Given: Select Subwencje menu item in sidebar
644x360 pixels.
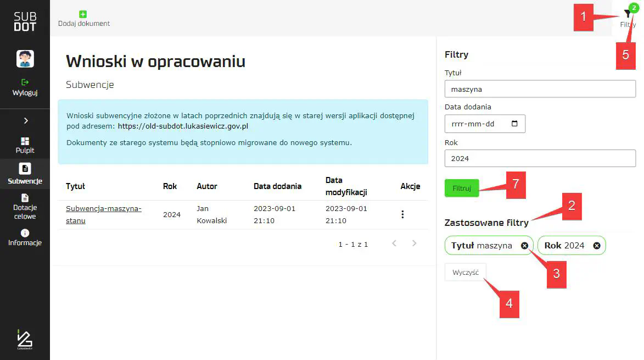Looking at the screenshot, I should [x=25, y=173].
